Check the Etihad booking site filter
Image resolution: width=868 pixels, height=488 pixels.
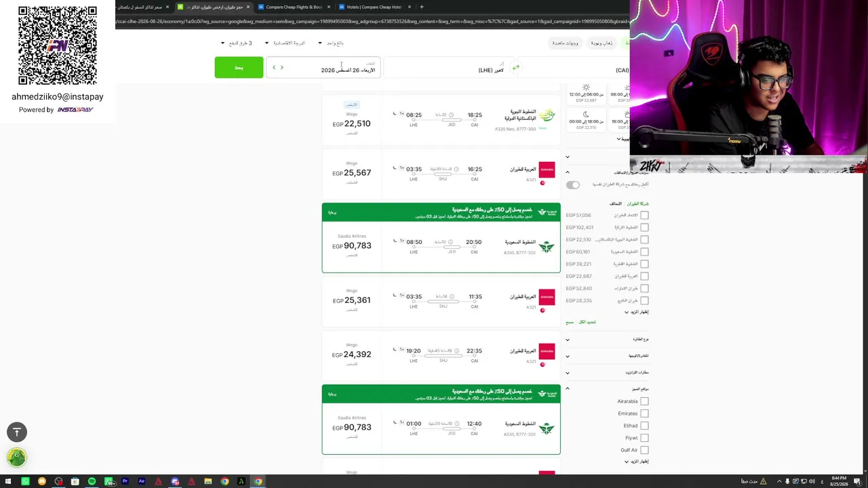coord(644,426)
